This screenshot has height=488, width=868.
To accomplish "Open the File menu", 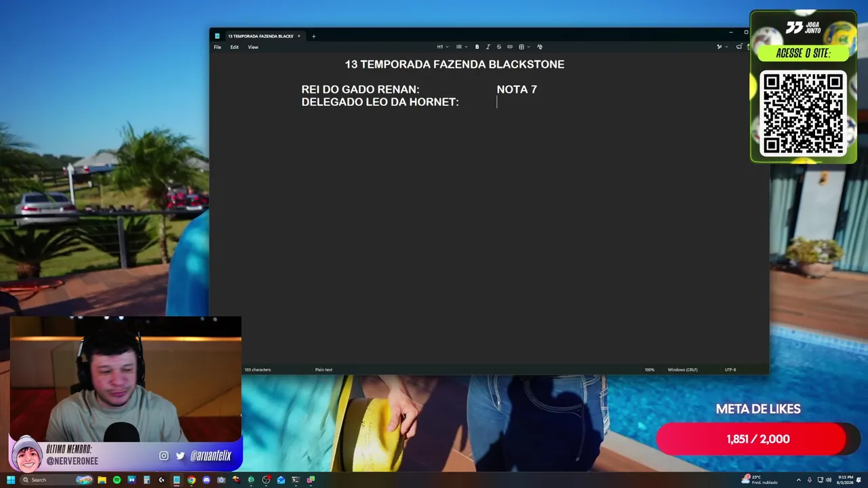I will coord(218,47).
